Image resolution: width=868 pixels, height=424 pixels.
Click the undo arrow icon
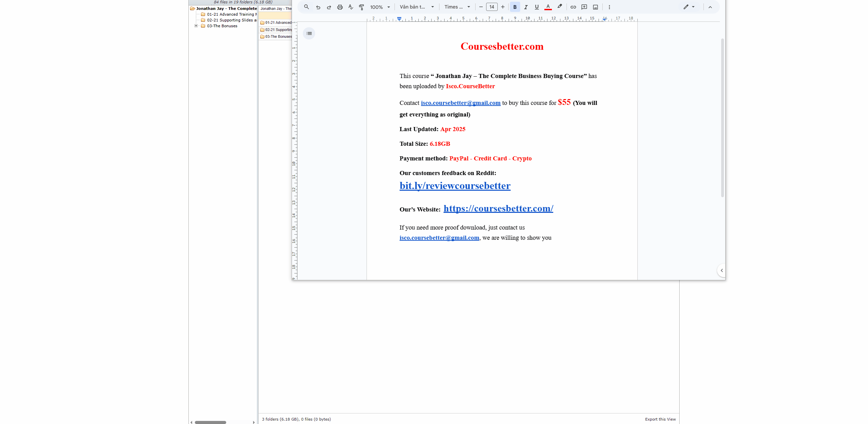tap(318, 7)
